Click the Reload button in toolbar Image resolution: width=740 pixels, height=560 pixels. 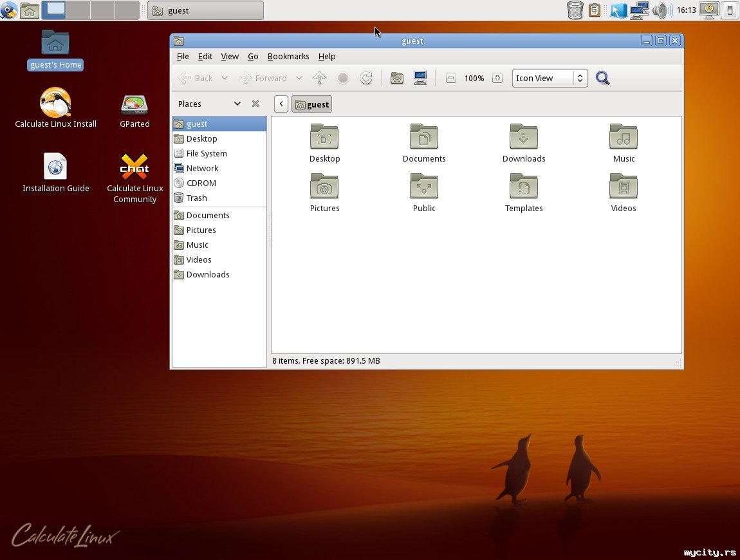366,79
